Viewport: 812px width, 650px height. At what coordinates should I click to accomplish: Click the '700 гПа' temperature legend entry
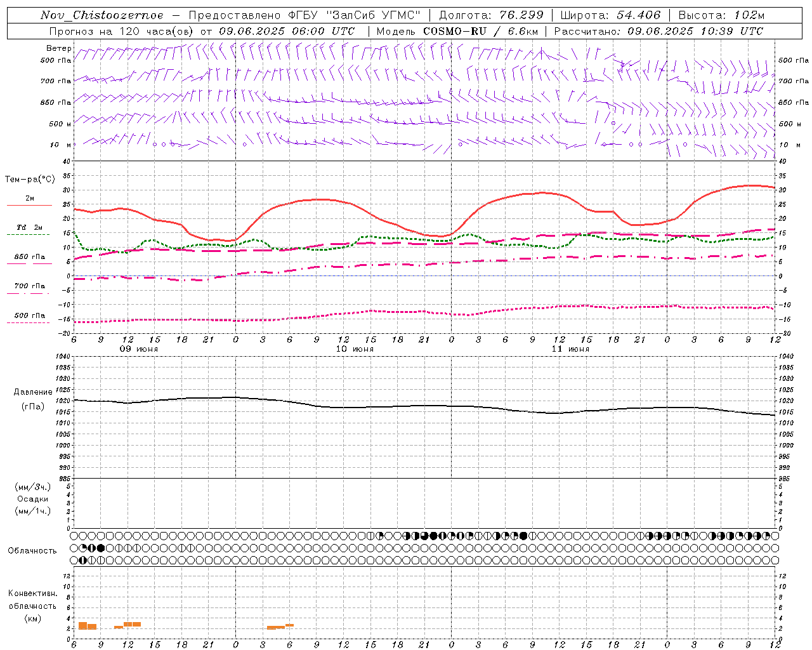(30, 286)
